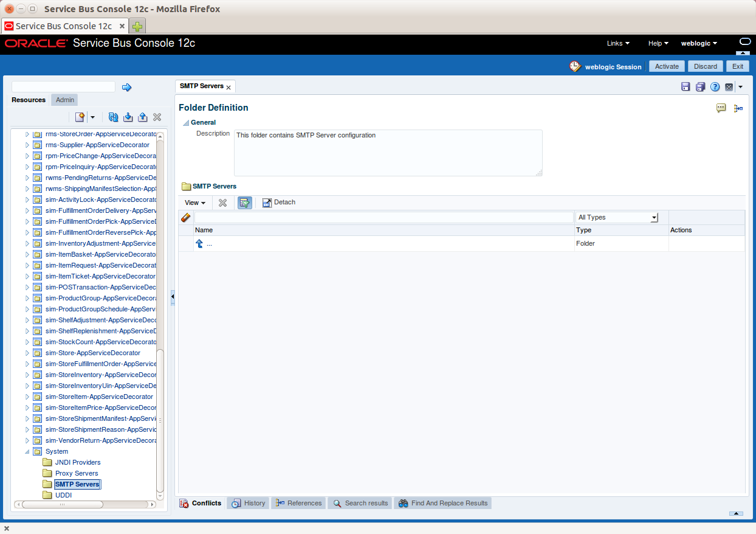Click the Create new resource icon
The width and height of the screenshot is (756, 534).
tap(80, 117)
